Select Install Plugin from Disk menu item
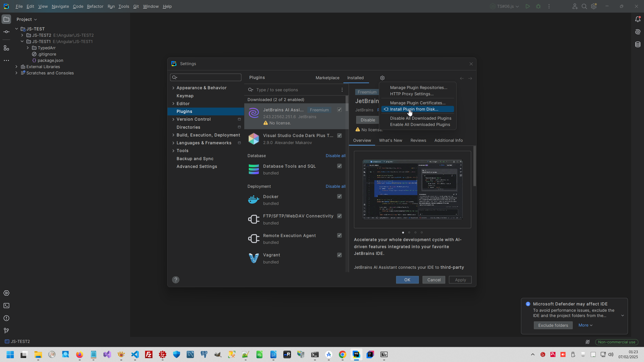The height and width of the screenshot is (362, 644). pyautogui.click(x=414, y=109)
